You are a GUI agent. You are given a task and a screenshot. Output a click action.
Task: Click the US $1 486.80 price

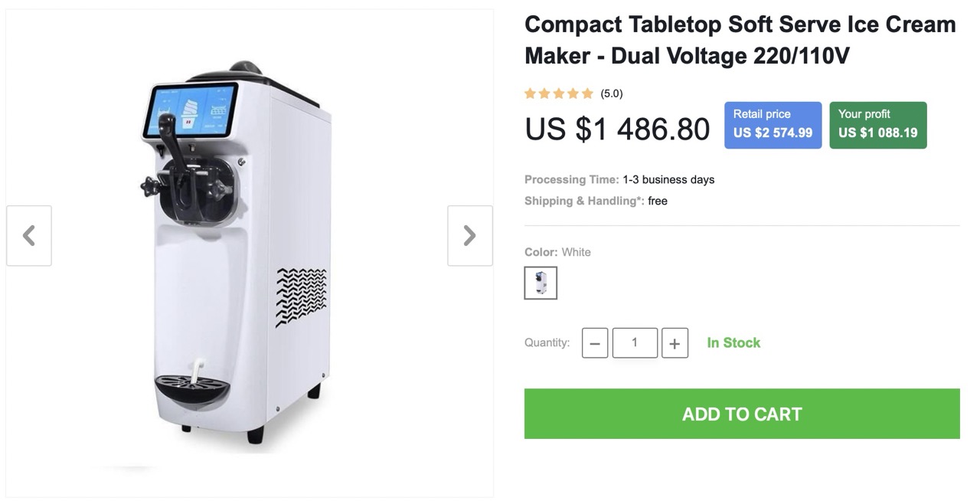(x=617, y=129)
